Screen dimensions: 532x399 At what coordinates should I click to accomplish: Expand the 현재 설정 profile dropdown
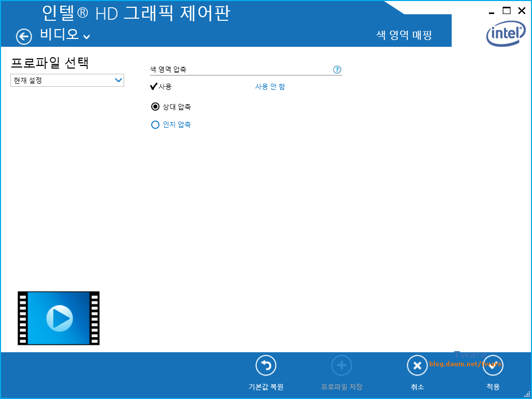pyautogui.click(x=67, y=81)
